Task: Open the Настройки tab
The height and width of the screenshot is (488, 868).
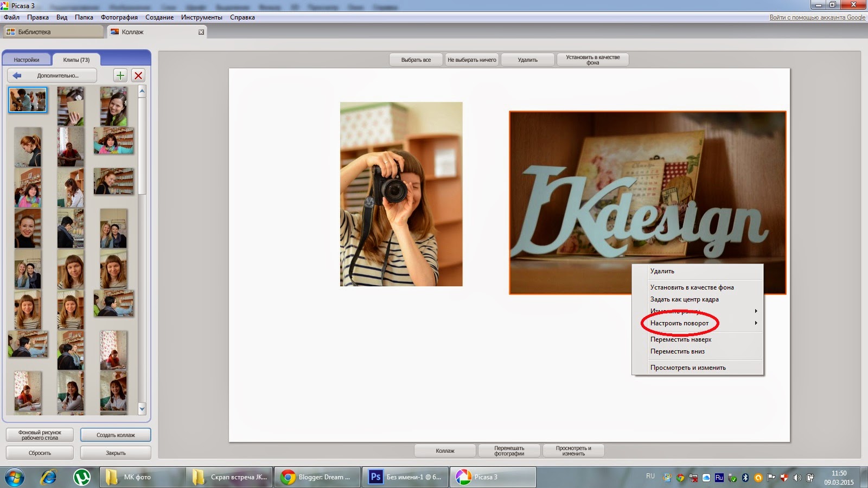Action: point(27,60)
